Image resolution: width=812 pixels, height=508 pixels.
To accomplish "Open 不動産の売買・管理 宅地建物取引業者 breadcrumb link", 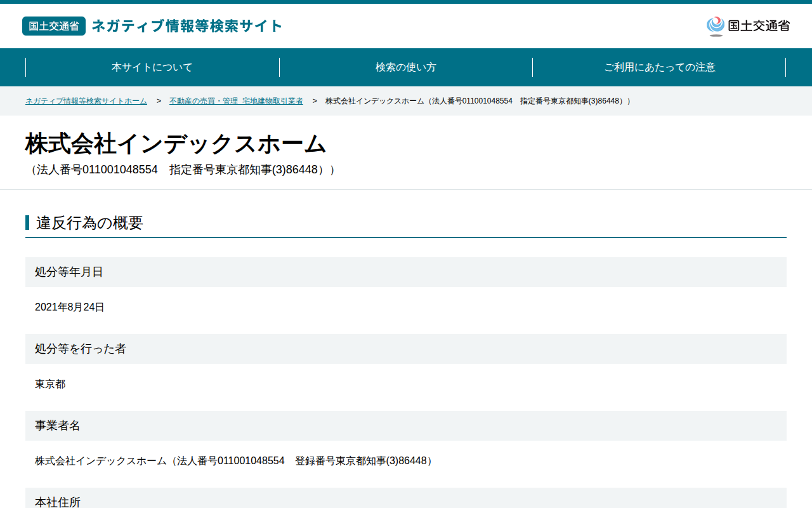I will 236,101.
